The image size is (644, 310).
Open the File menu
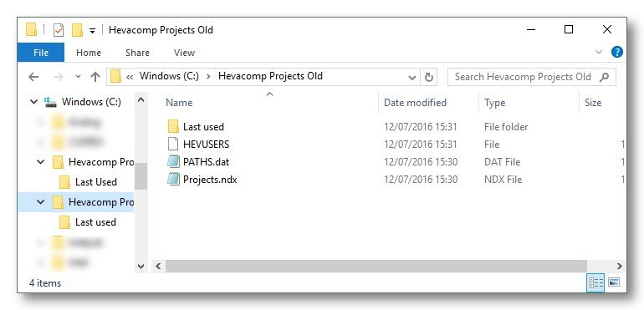click(41, 53)
